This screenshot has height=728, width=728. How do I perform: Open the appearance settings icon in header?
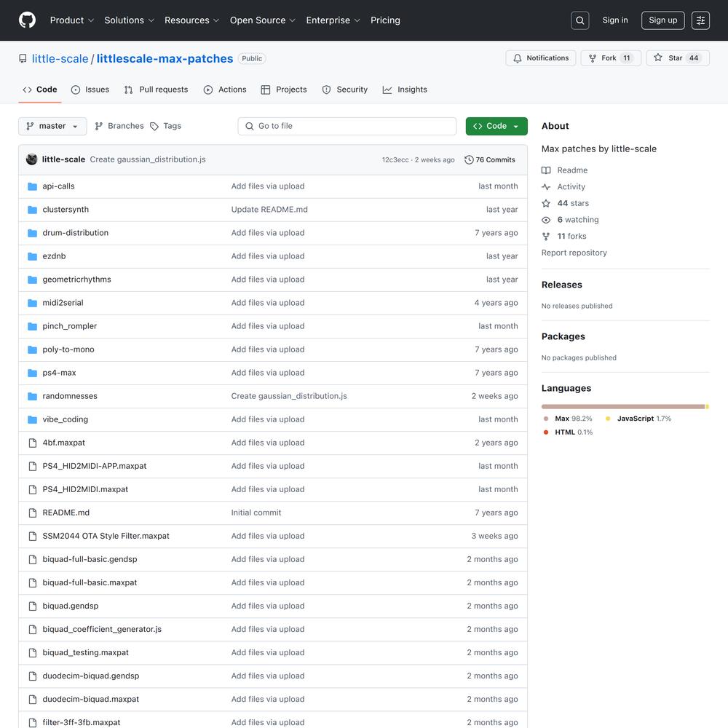coord(700,20)
